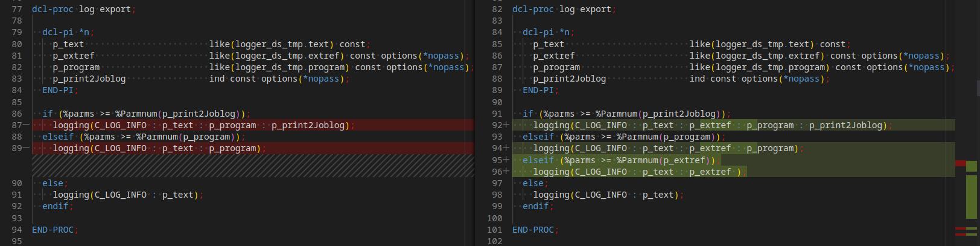Screen dimensions: 980x246
Task: Click 'elseif' keyword on modified line 93
Action: point(538,137)
